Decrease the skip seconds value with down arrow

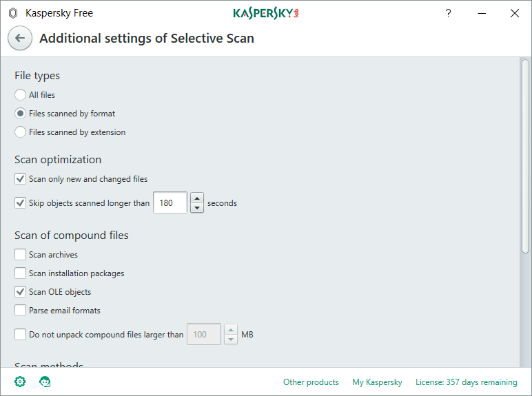click(x=197, y=207)
